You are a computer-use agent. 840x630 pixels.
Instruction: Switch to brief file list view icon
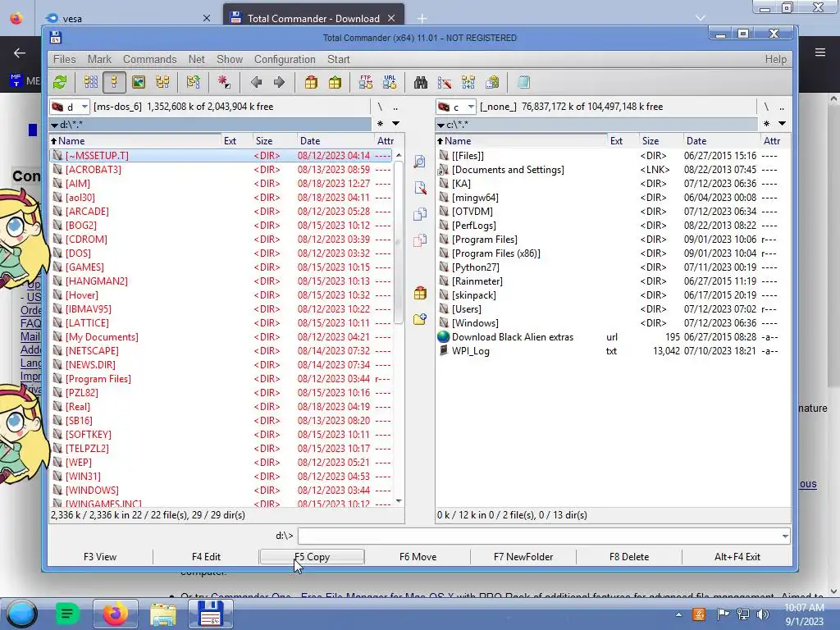click(91, 82)
